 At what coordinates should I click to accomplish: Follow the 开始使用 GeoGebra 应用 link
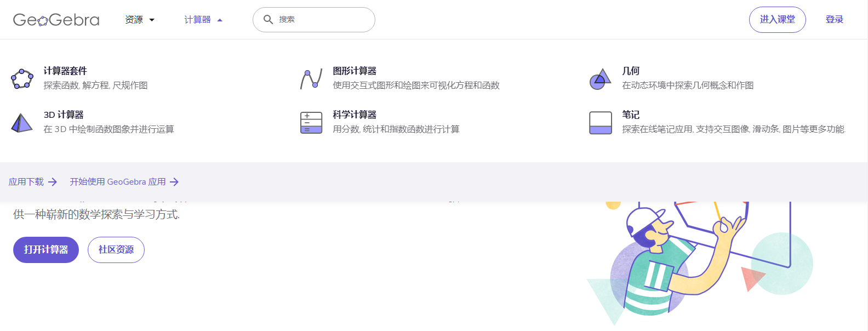(x=118, y=182)
